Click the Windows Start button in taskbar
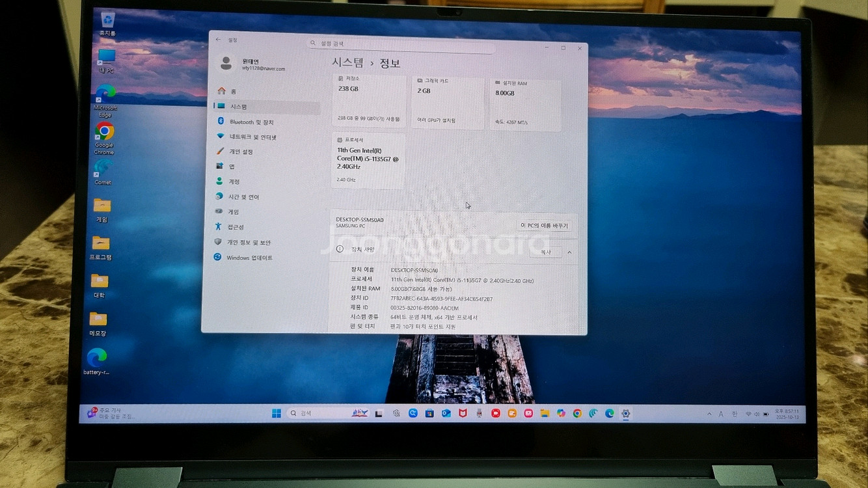Viewport: 868px width, 488px height. point(277,413)
